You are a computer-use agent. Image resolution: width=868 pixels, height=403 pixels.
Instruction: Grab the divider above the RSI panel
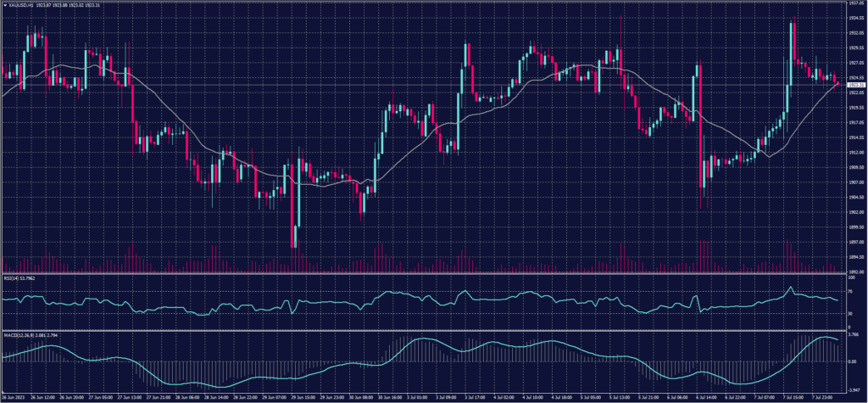point(424,273)
